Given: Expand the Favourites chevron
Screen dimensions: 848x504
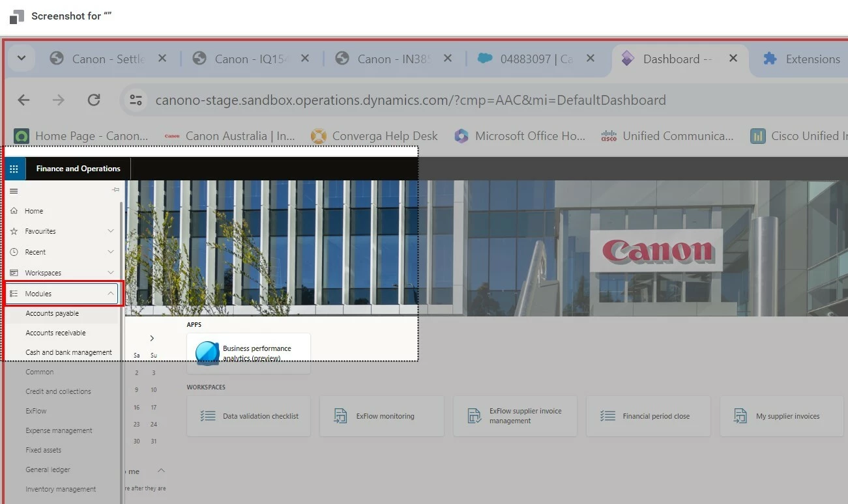Looking at the screenshot, I should [x=111, y=231].
